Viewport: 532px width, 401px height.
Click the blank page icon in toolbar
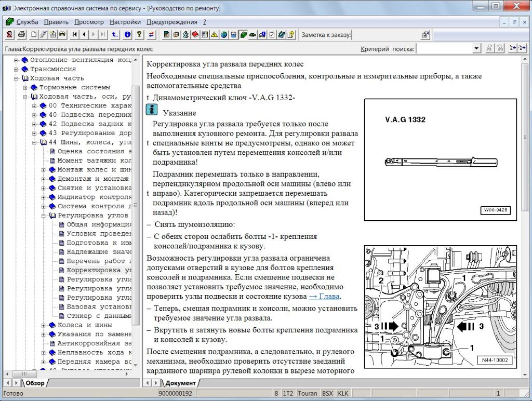34,35
